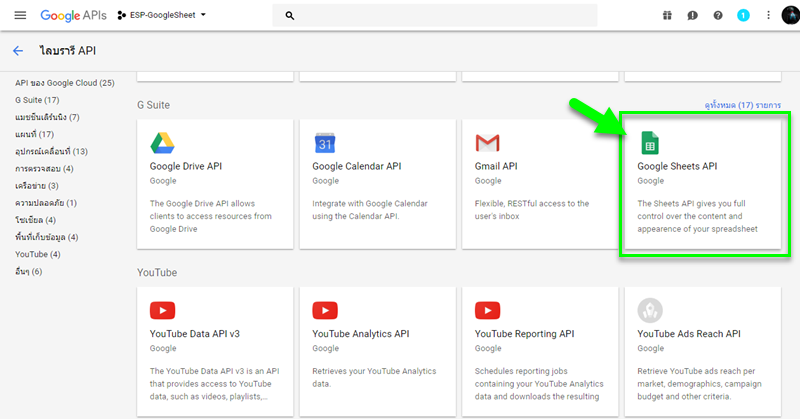Click the YouTube Data API v3 icon

(x=162, y=310)
